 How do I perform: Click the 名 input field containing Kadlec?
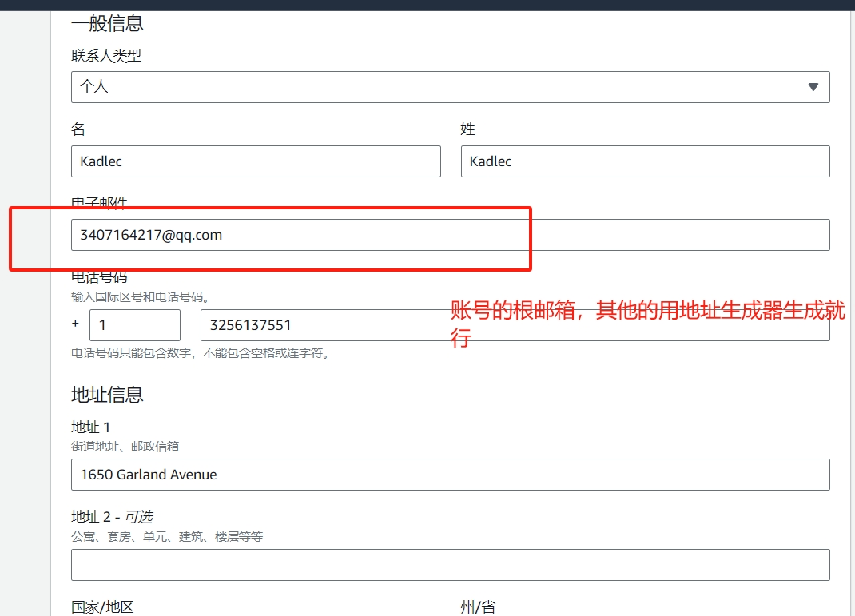[x=256, y=161]
